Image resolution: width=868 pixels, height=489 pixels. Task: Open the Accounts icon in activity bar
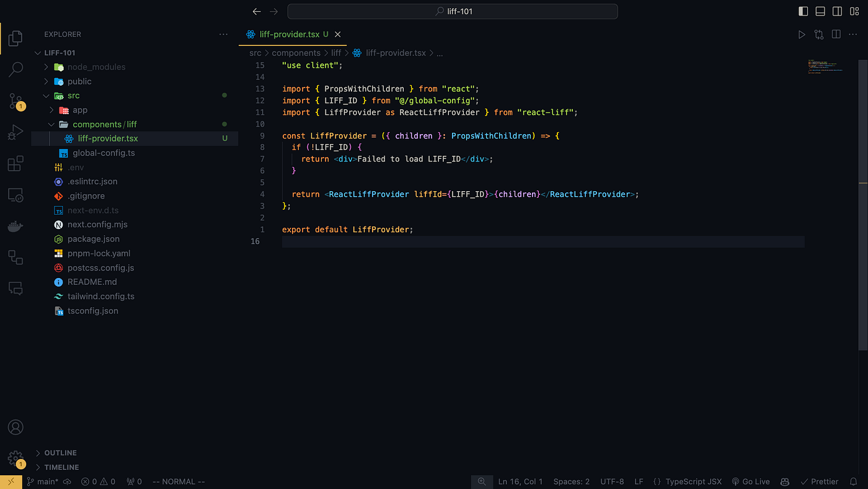point(15,428)
